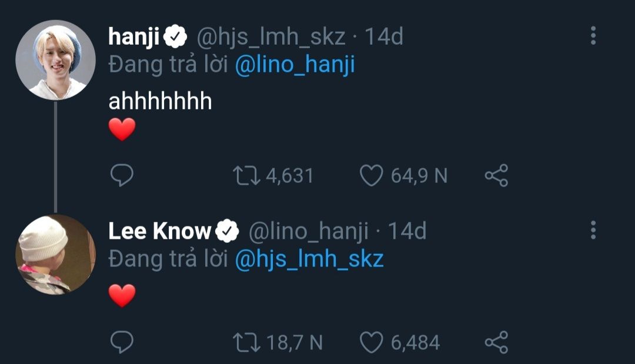The height and width of the screenshot is (364, 635).
Task: Open hanji's profile picture
Action: (55, 60)
